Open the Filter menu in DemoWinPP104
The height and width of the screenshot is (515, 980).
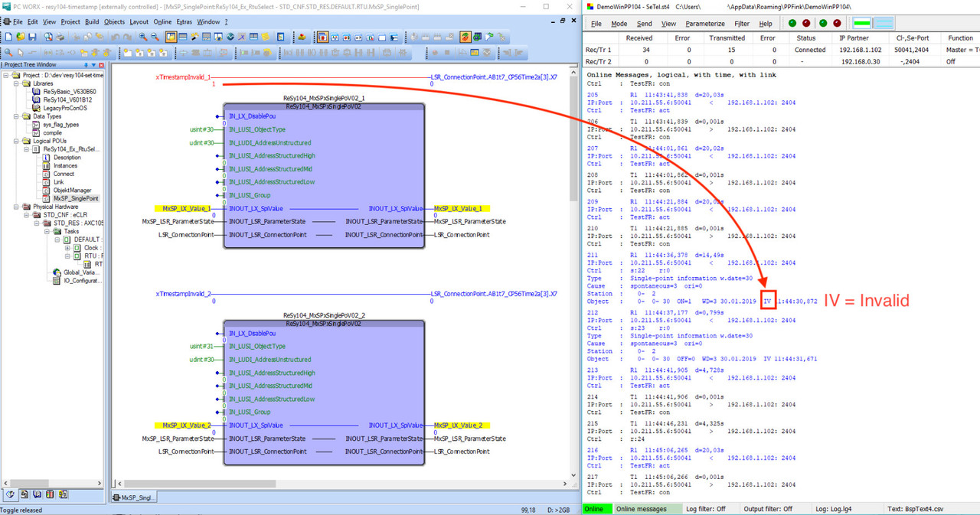pyautogui.click(x=742, y=24)
